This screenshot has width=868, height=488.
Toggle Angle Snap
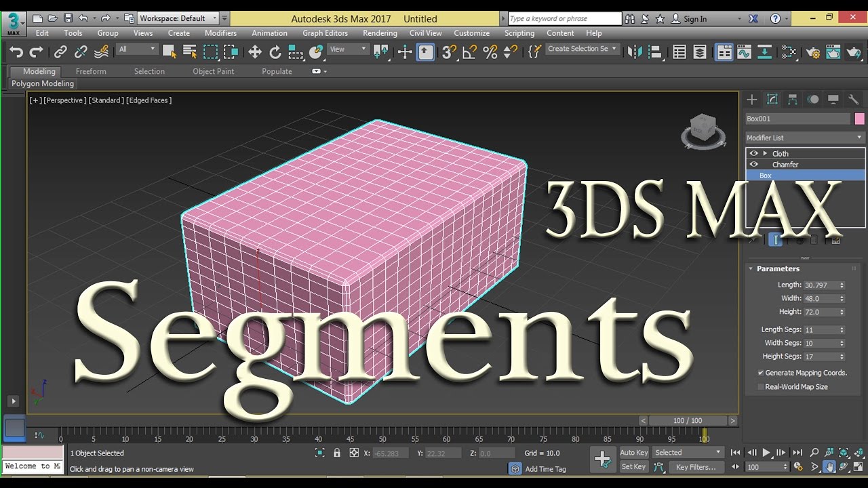(x=469, y=52)
